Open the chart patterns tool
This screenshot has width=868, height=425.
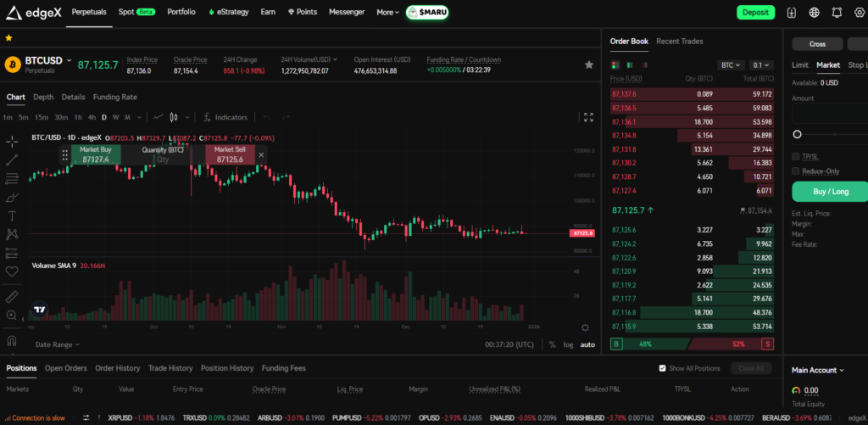12,234
